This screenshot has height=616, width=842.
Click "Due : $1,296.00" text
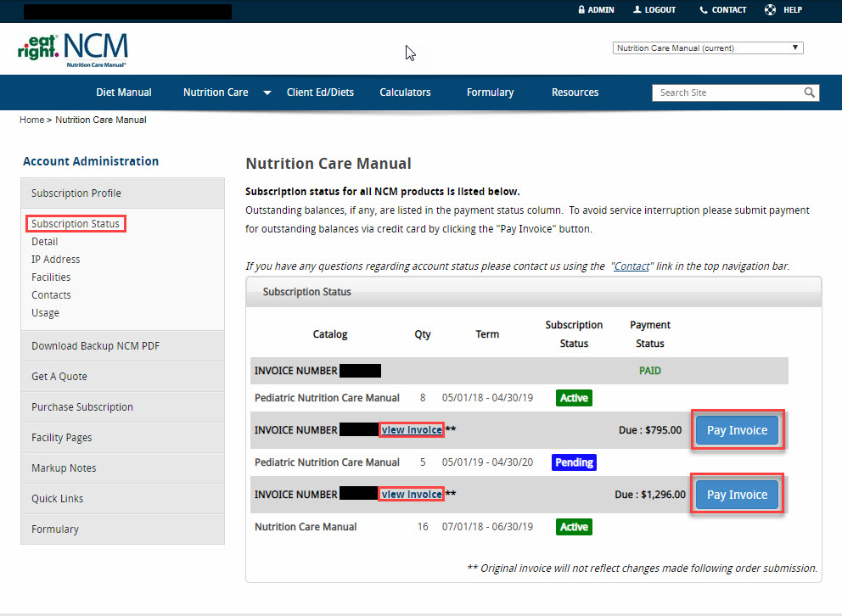click(x=650, y=495)
